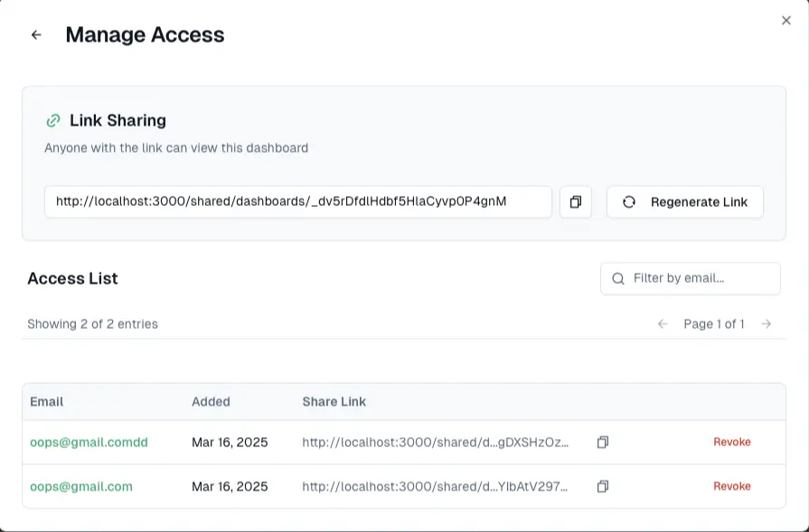Click the Share Link column header
The width and height of the screenshot is (809, 532).
[x=334, y=402]
